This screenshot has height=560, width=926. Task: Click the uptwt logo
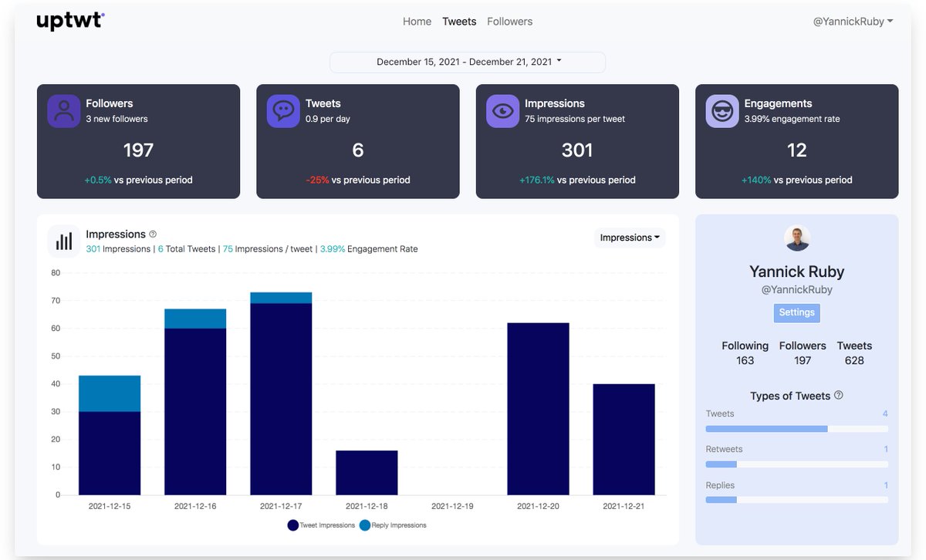(x=70, y=21)
